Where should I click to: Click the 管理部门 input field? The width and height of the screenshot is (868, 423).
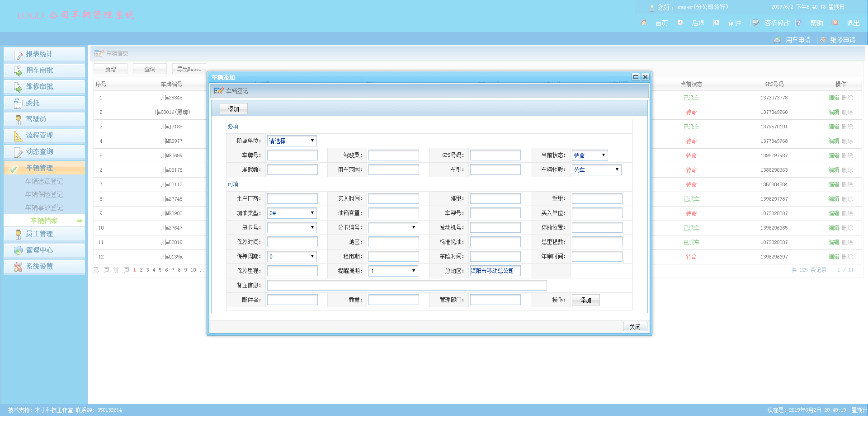[x=495, y=300]
